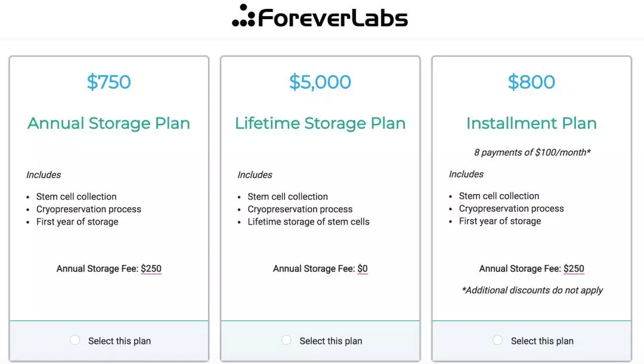The image size is (644, 364).
Task: Click the $250 fee in Annual Storage Plan
Action: pos(151,269)
